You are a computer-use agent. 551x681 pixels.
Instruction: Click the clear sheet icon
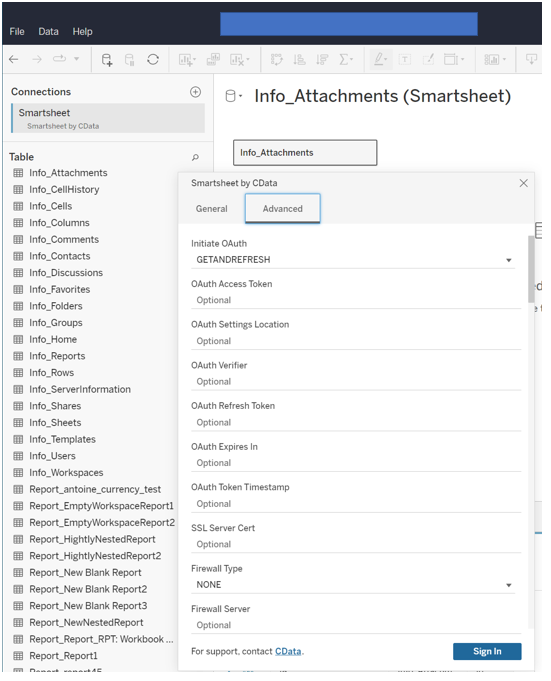click(239, 60)
